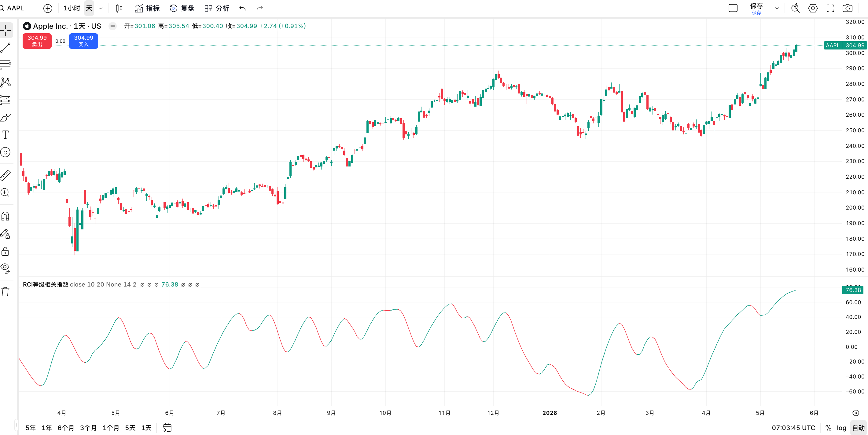
Task: Open the axis settings gear at bottom right
Action: click(x=855, y=413)
